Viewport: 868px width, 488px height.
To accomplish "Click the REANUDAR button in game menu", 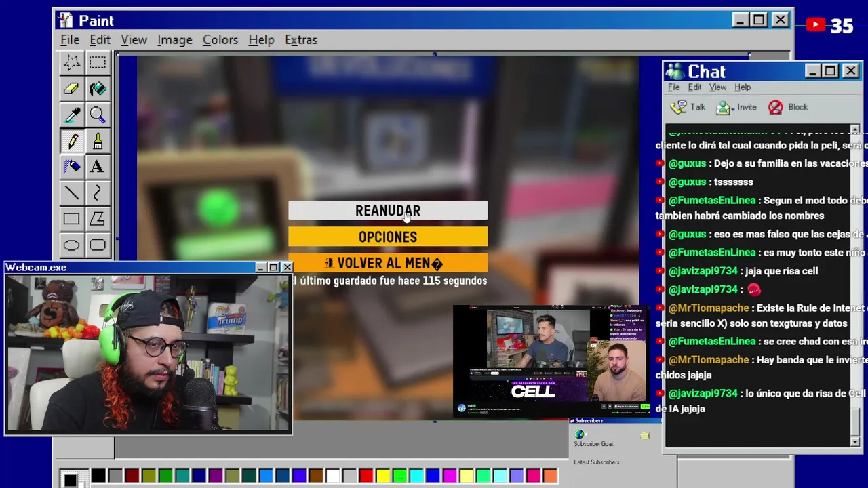I will [388, 211].
